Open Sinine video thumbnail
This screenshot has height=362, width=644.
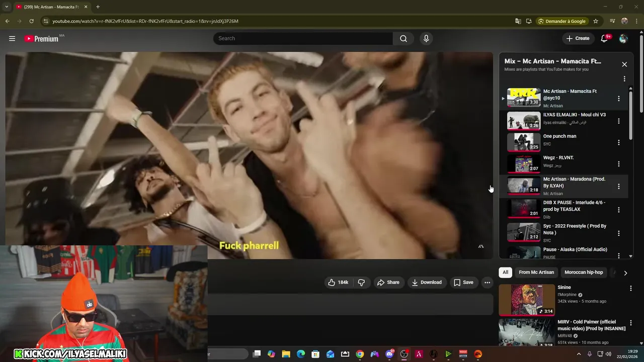pos(526,300)
